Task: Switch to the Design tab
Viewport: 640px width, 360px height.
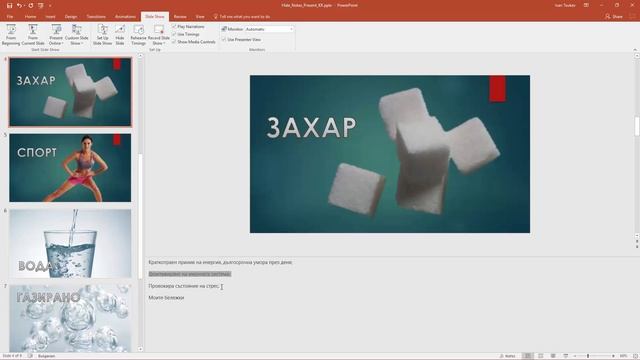Action: click(x=71, y=17)
